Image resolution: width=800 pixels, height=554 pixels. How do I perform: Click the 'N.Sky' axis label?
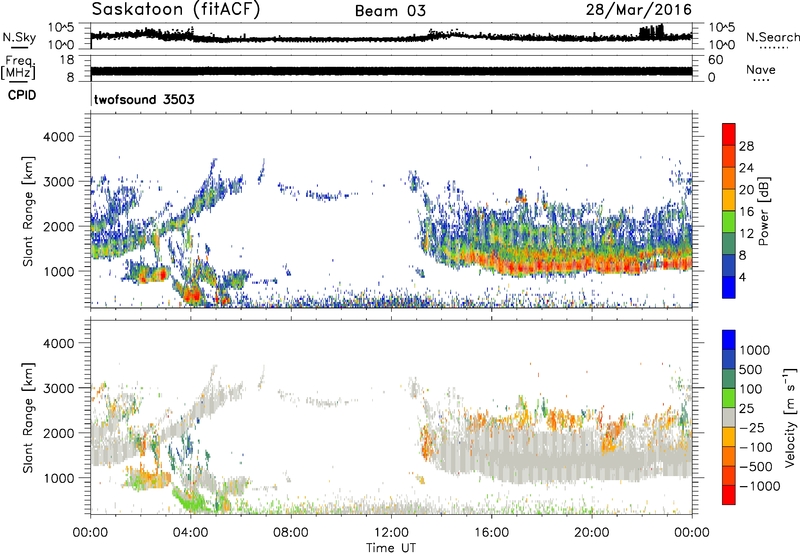19,37
